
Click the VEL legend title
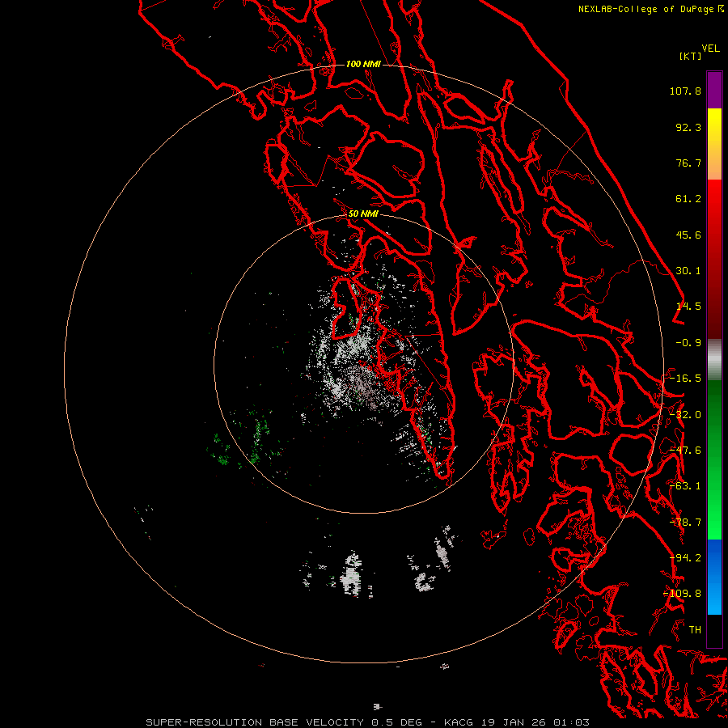click(x=710, y=49)
